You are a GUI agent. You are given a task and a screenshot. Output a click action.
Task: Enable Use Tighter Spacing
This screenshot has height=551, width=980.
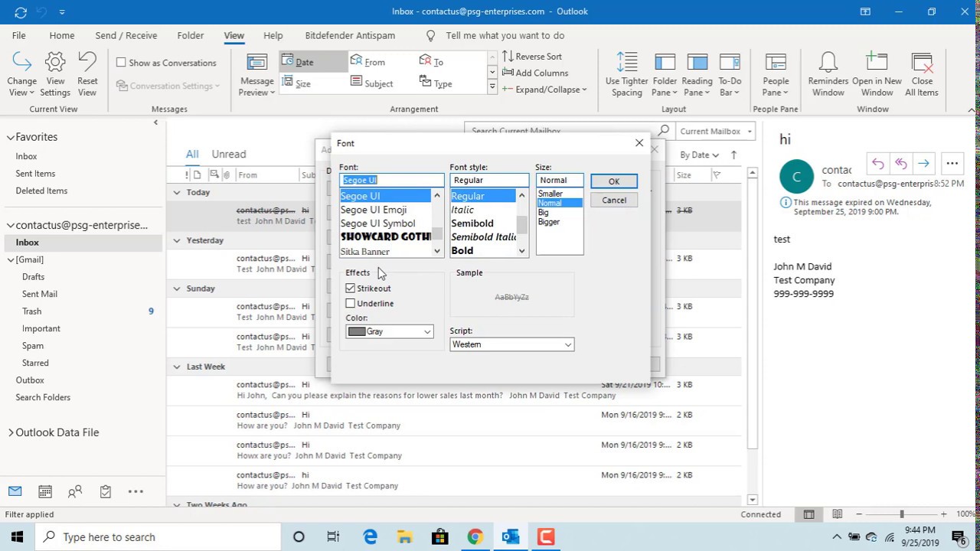pyautogui.click(x=626, y=74)
